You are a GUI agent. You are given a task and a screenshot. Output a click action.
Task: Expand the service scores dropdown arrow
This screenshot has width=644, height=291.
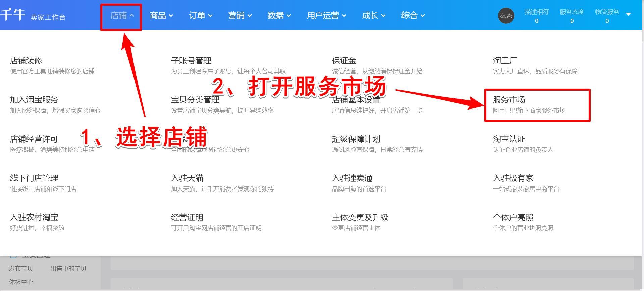(628, 14)
